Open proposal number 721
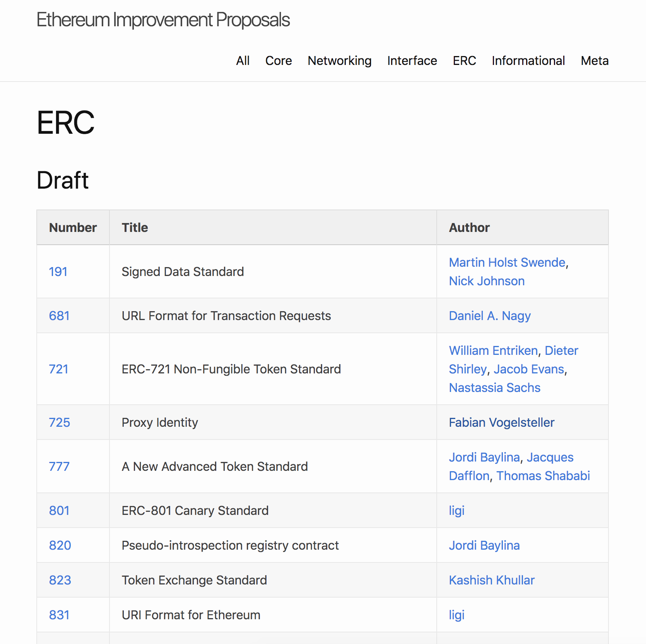This screenshot has width=646, height=644. point(58,369)
